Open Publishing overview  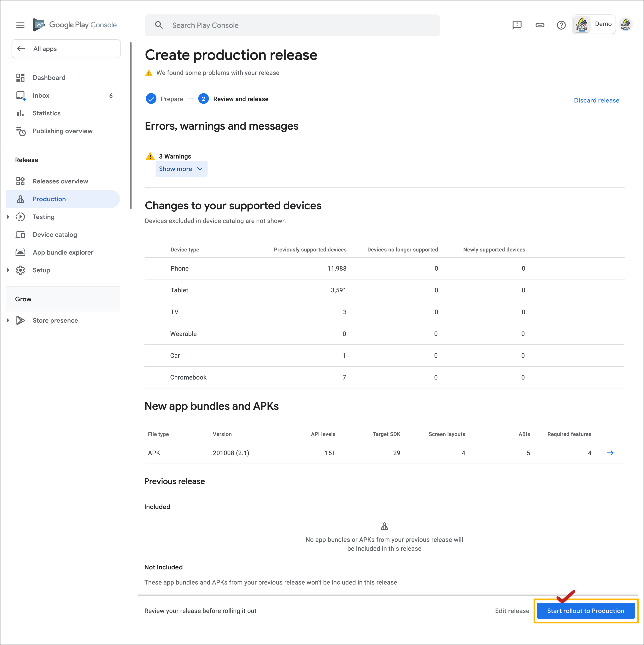coord(62,131)
